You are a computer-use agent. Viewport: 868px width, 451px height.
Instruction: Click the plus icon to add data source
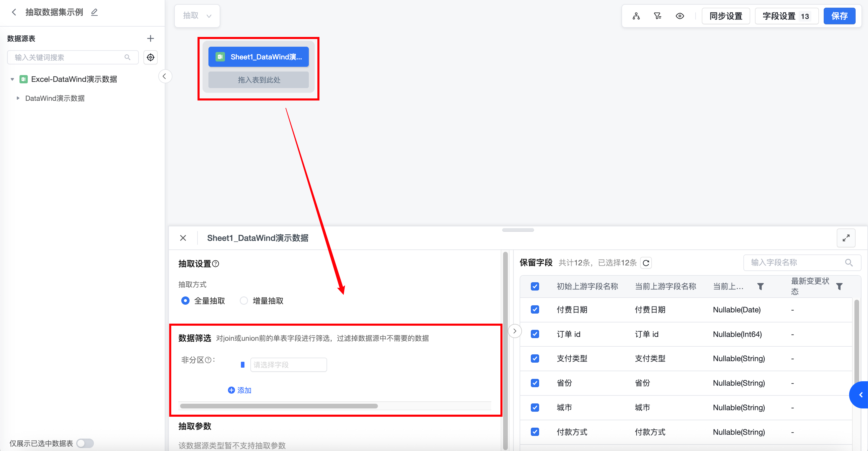[x=150, y=38]
